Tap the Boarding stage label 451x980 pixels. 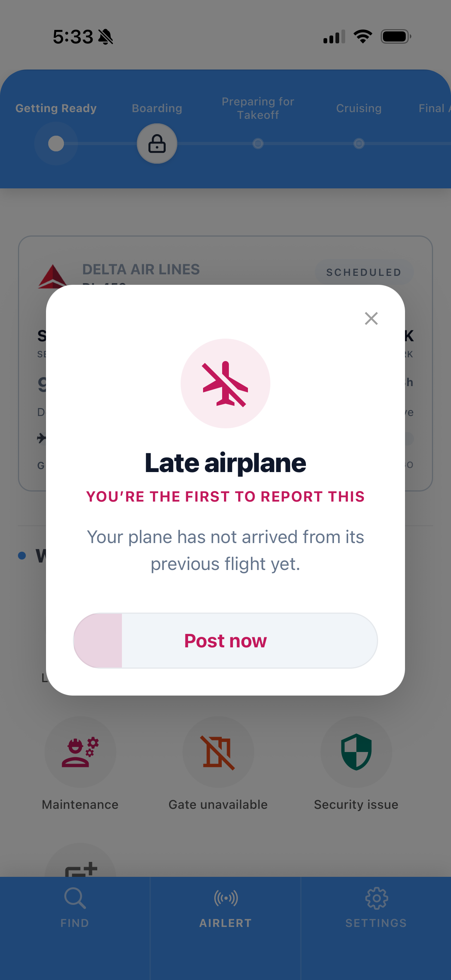(x=157, y=108)
